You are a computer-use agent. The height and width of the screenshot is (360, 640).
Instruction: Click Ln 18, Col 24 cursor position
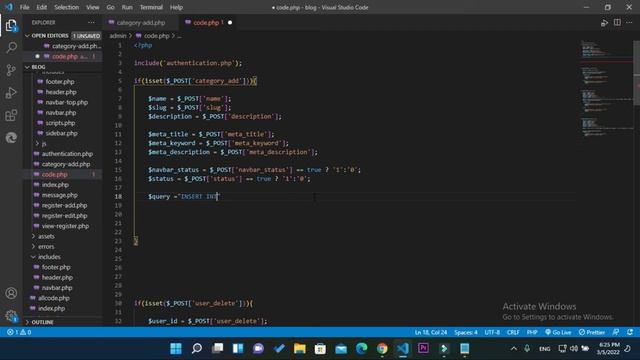click(x=431, y=332)
